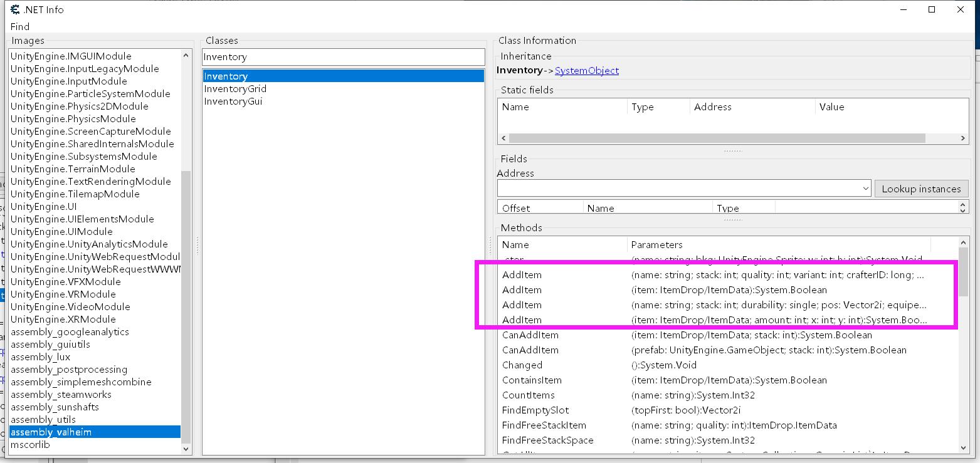
Task: Select the FindEmptySlot method row
Action: (x=535, y=410)
